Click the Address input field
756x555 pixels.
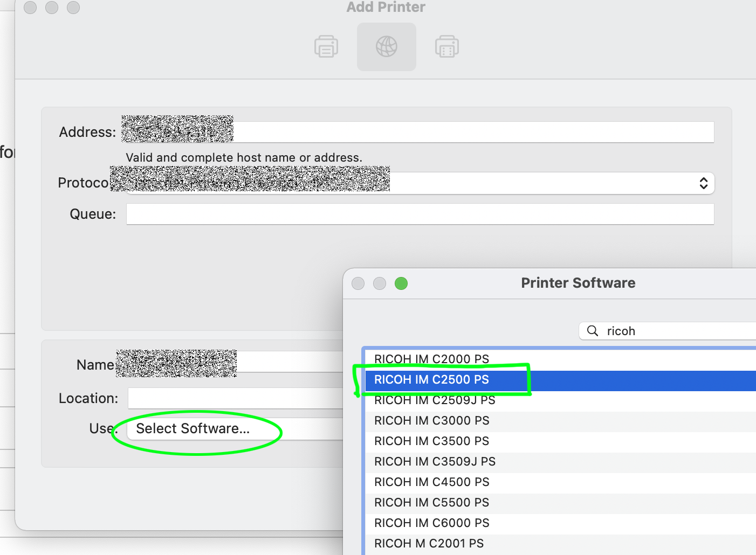pyautogui.click(x=377, y=131)
